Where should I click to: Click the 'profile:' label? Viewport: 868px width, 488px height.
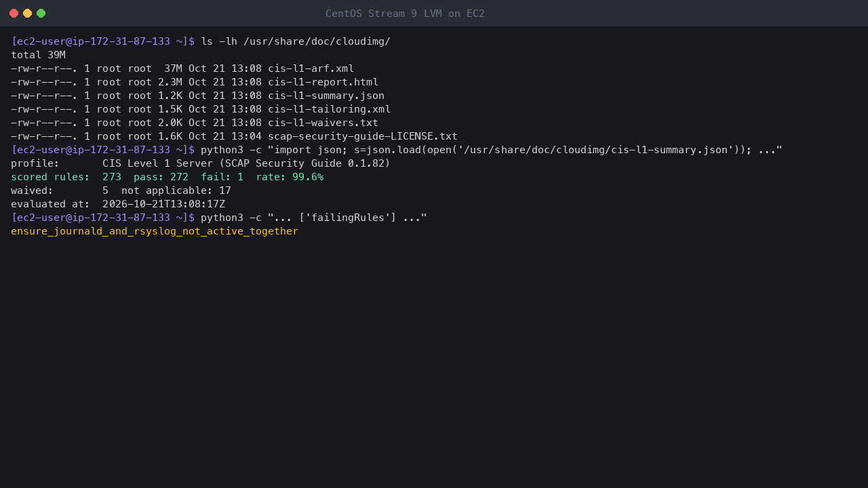click(x=35, y=163)
